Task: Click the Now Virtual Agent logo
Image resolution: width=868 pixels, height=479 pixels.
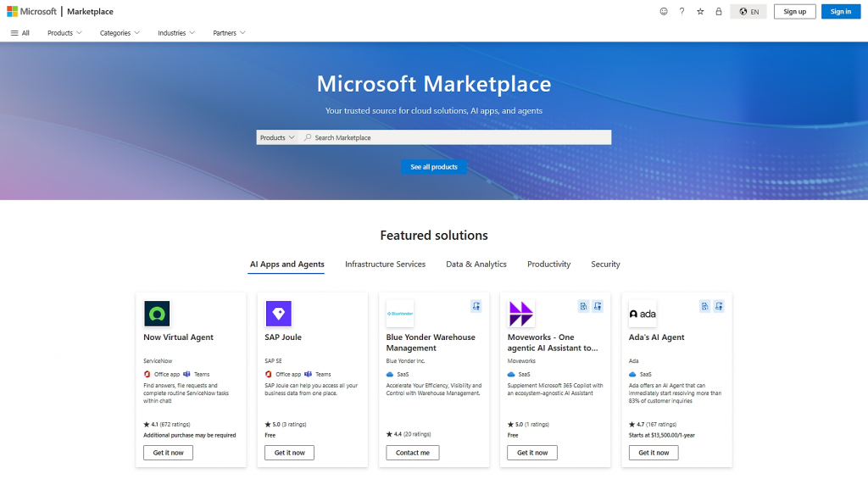Action: coord(157,314)
